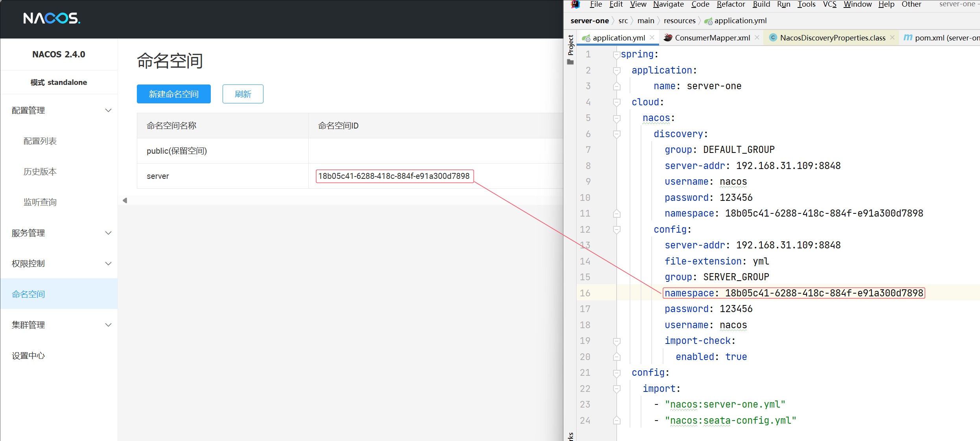Click the sidebar collapse triangle arrow
980x441 pixels.
point(125,200)
